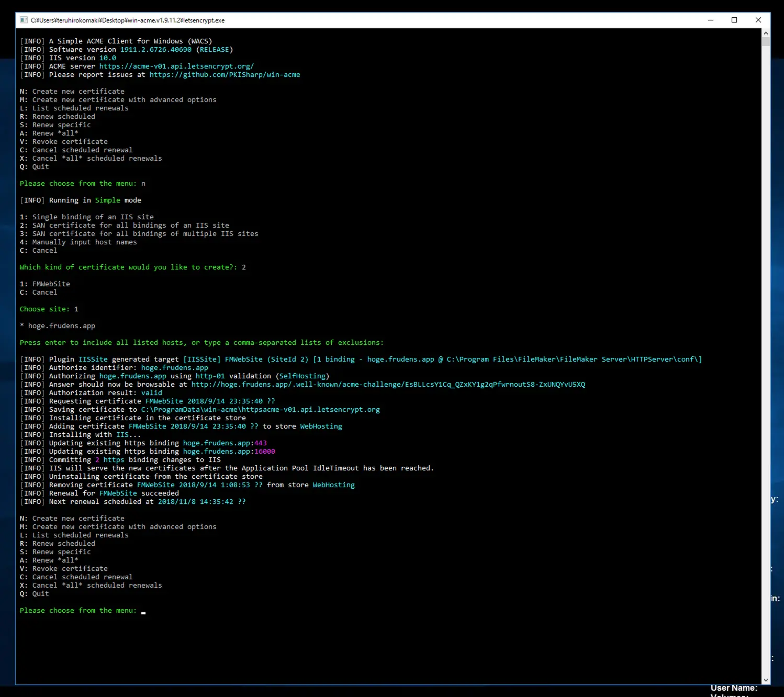Click the "SAN certificate for multiple IIS sites" line

139,234
